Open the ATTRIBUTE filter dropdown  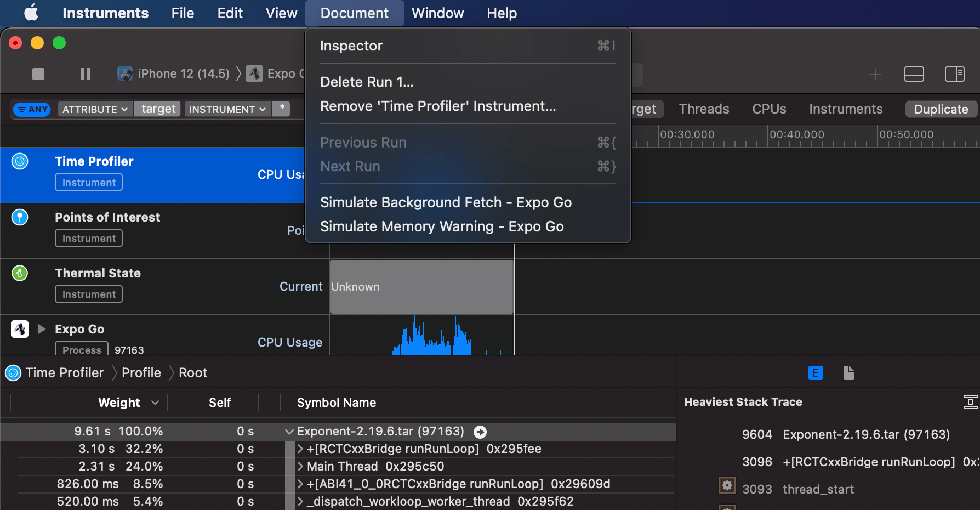coord(94,109)
